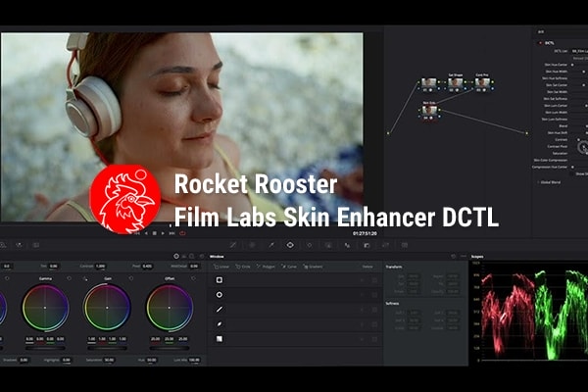Click center of Offset color wheel

(170, 308)
